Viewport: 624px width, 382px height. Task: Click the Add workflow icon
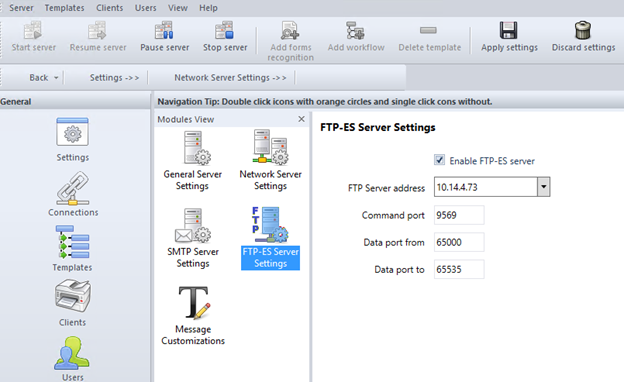coord(355,30)
